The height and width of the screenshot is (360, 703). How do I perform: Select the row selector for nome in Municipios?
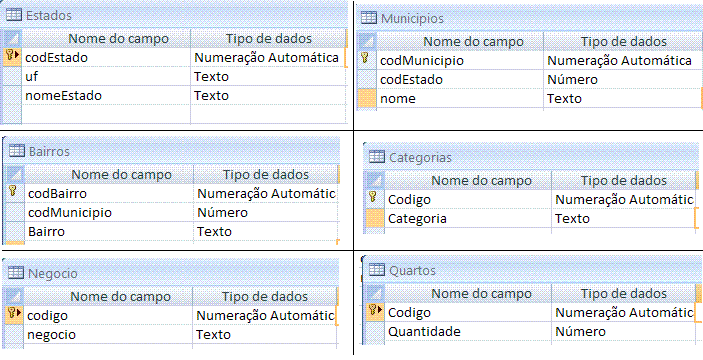tap(367, 98)
